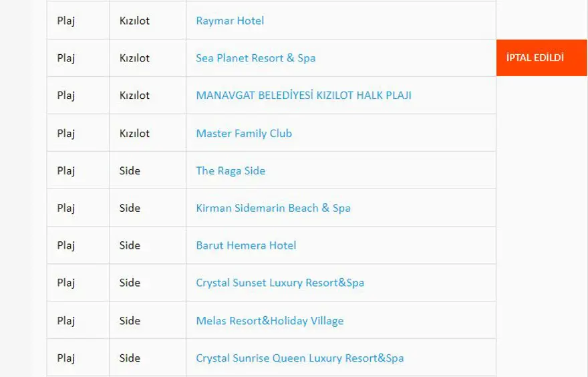
Task: Click Plaj cell in Melas Resort row
Action: tap(66, 321)
